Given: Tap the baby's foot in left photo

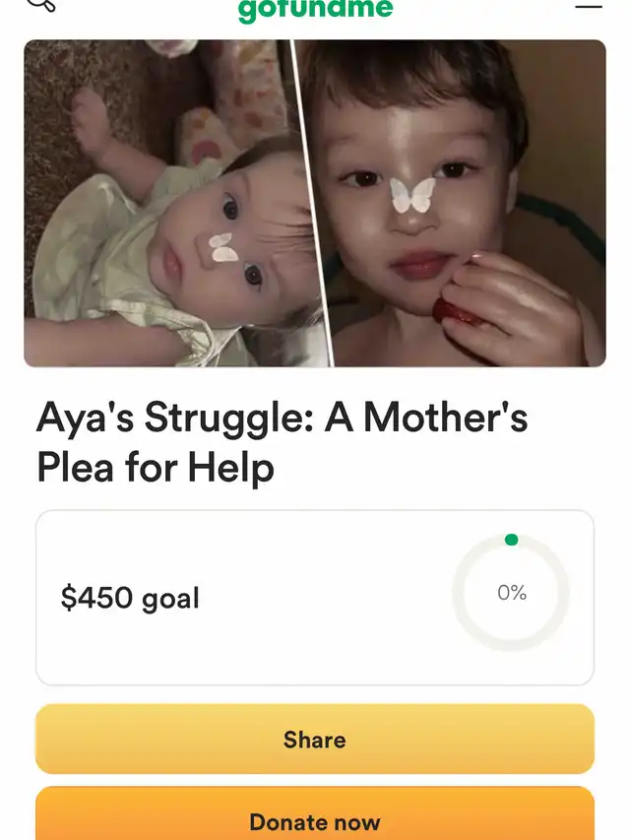Looking at the screenshot, I should 92,119.
